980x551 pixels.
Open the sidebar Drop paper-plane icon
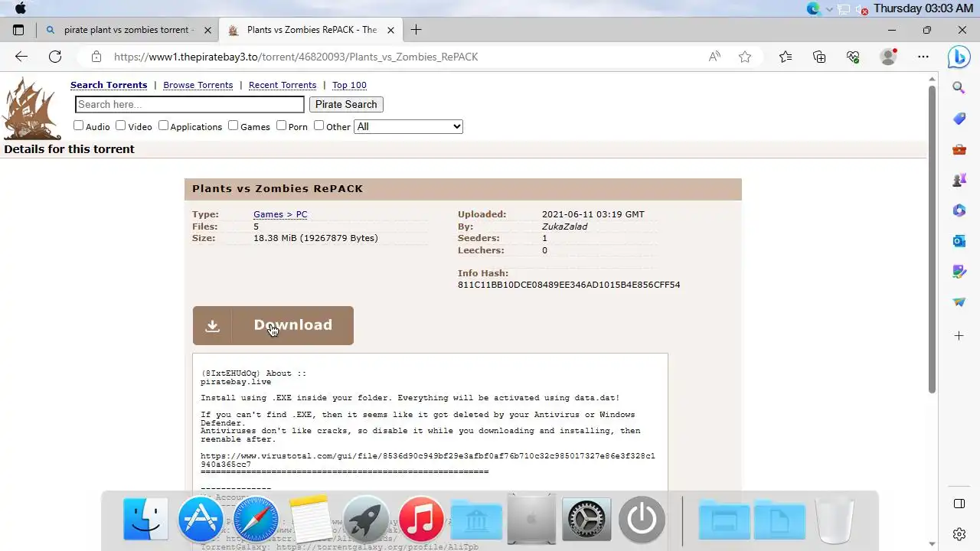(x=959, y=302)
